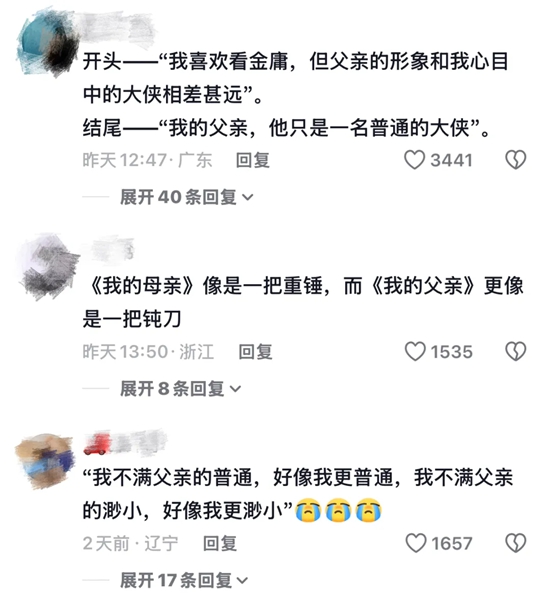Open first commenter's blue avatar
The height and width of the screenshot is (595, 550).
(x=48, y=43)
